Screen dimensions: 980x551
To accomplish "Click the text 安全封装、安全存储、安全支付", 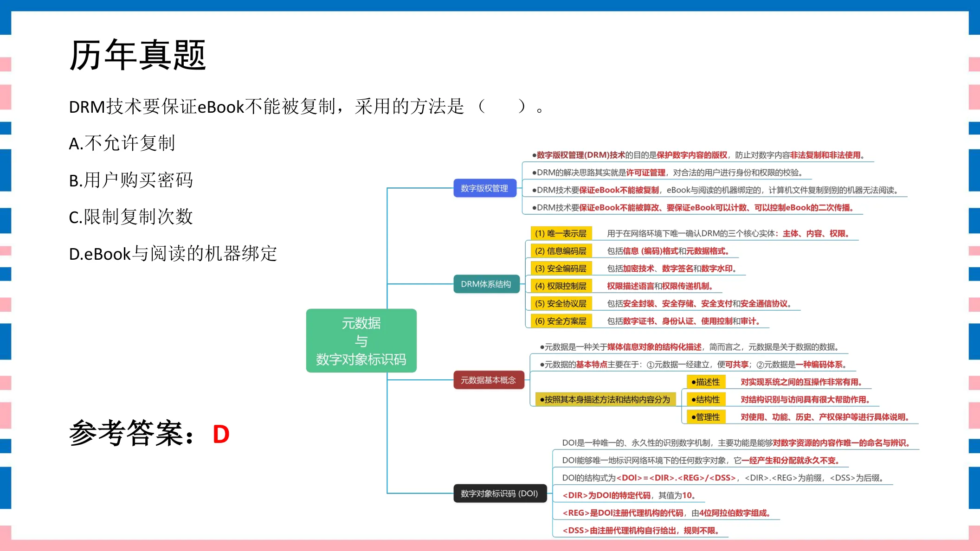I will pos(677,304).
